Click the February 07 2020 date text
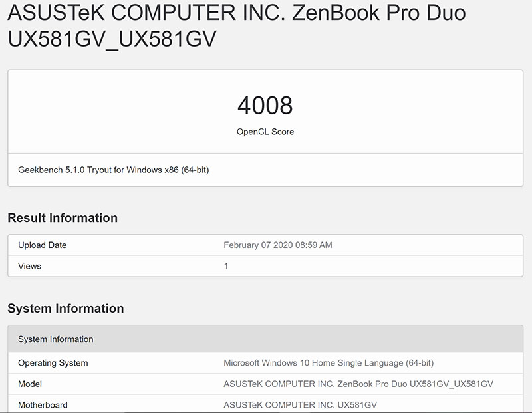This screenshot has height=413, width=532. tap(261, 245)
